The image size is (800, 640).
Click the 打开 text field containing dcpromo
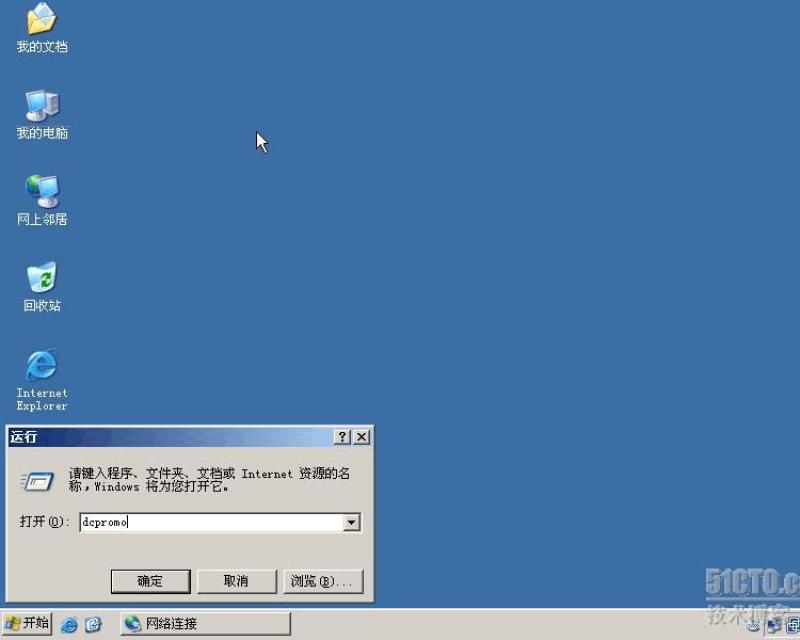pos(210,522)
